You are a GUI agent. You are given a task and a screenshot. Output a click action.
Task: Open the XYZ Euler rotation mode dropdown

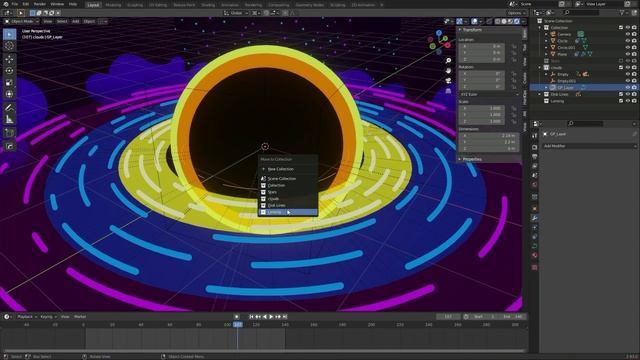coord(489,94)
